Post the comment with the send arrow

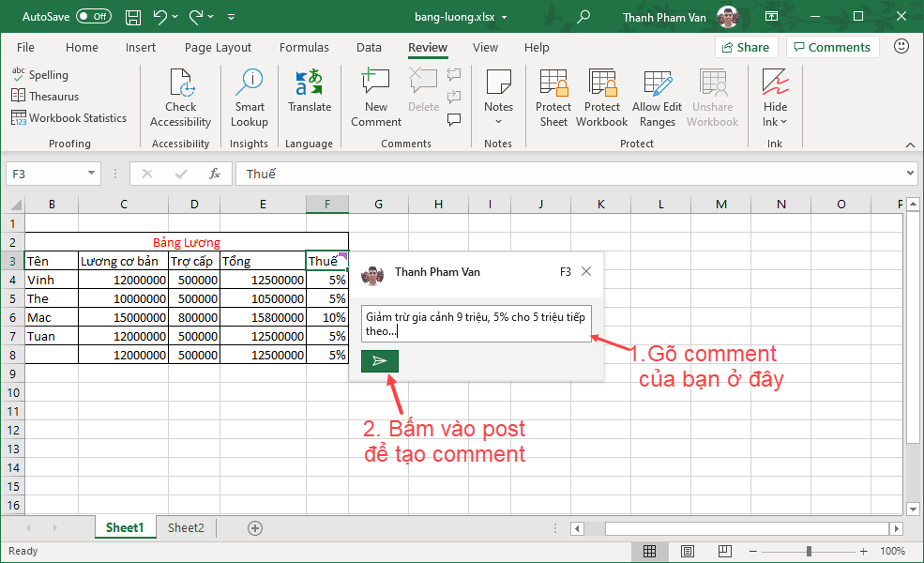click(x=380, y=361)
